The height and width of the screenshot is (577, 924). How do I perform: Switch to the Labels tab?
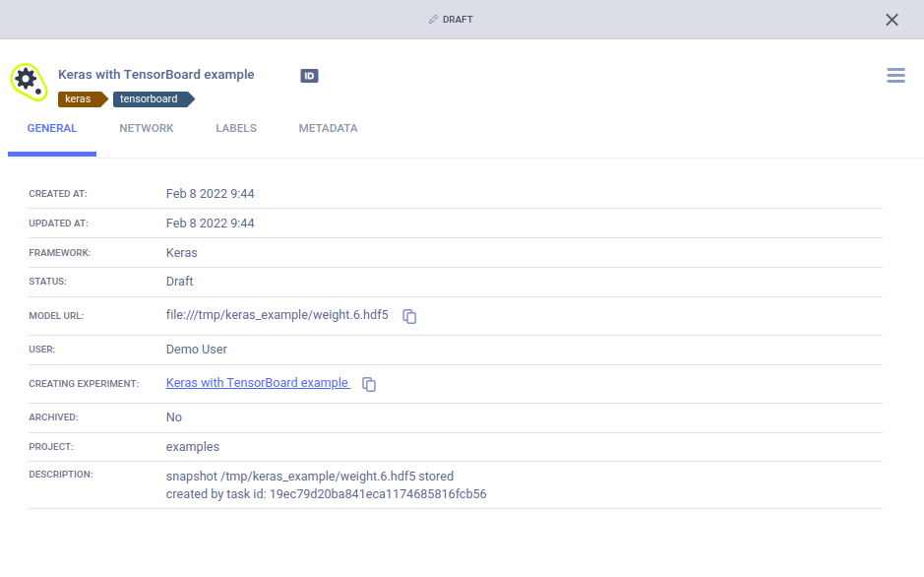(236, 129)
